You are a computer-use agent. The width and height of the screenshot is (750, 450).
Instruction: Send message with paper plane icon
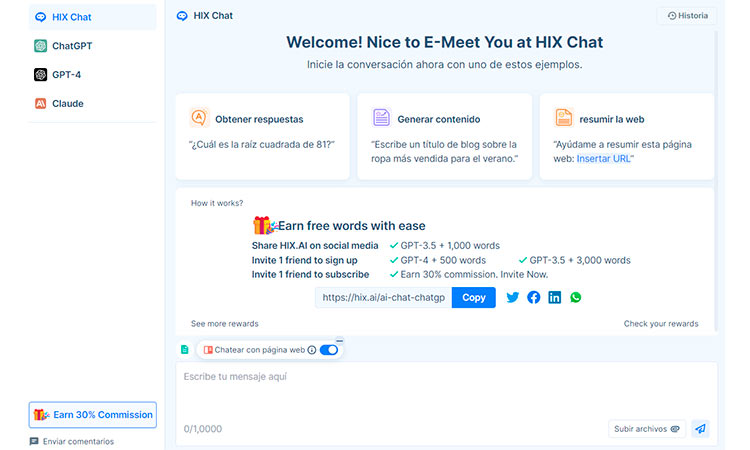(x=700, y=429)
